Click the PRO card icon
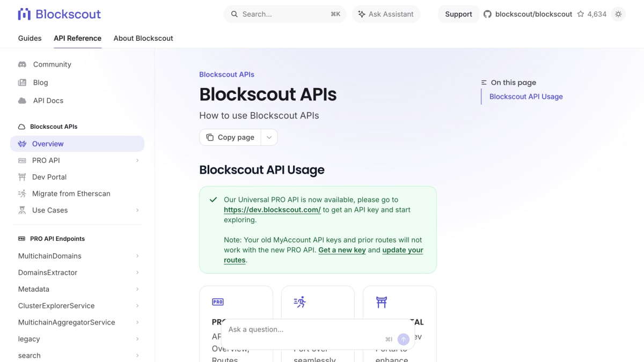The image size is (644, 362). point(218,302)
